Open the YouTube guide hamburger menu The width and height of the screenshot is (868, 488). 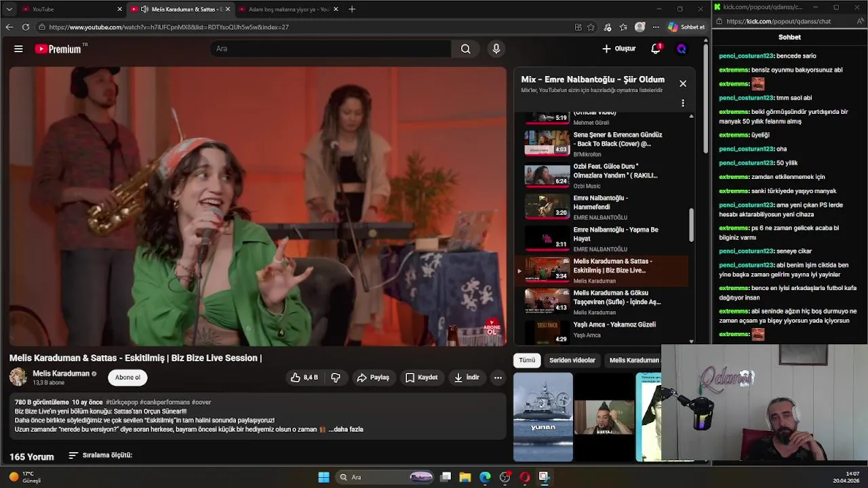(18, 49)
